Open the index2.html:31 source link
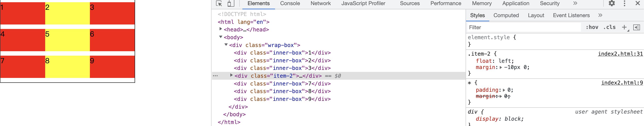This screenshot has height=126, width=644. point(620,54)
